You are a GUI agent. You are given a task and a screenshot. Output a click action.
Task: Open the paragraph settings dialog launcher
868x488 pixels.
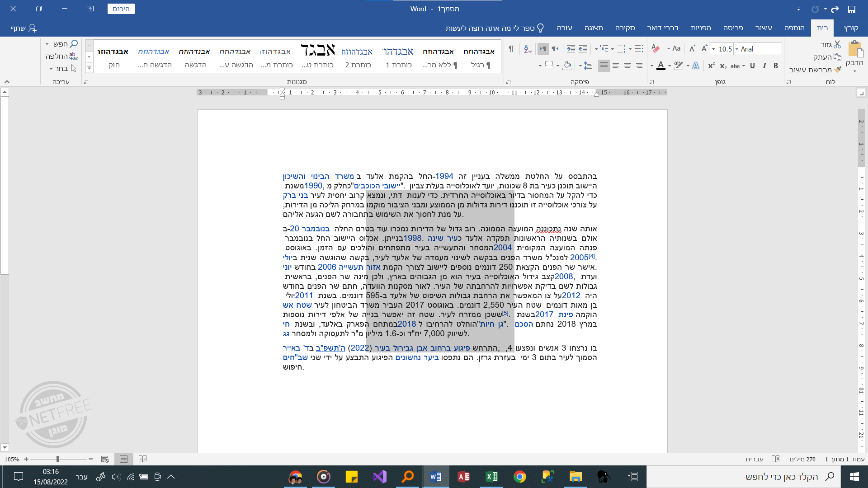(508, 82)
